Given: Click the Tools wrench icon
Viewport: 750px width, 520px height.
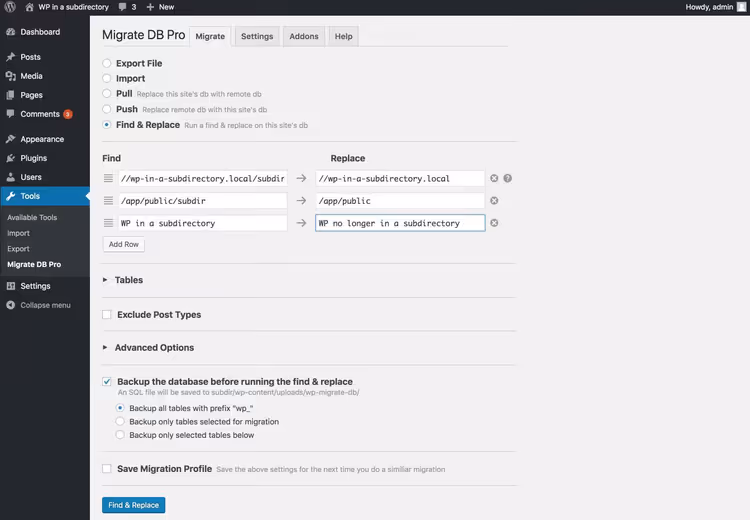Looking at the screenshot, I should 11,196.
